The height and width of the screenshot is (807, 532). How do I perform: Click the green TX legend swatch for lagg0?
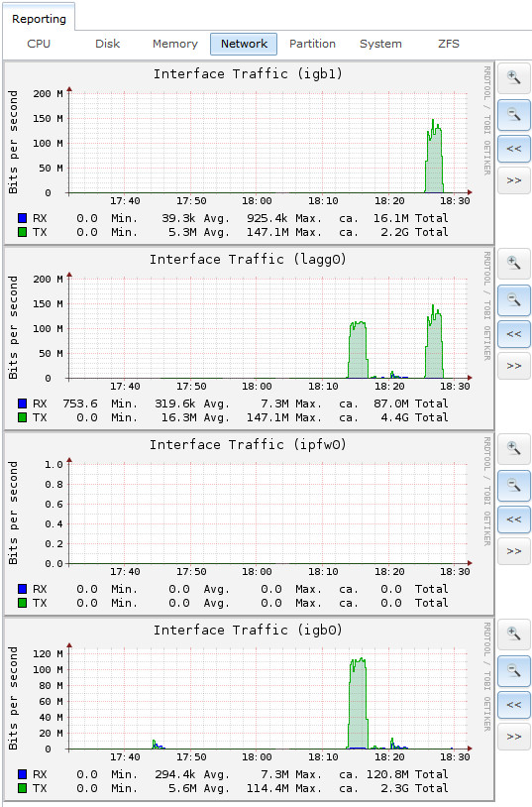tap(22, 417)
